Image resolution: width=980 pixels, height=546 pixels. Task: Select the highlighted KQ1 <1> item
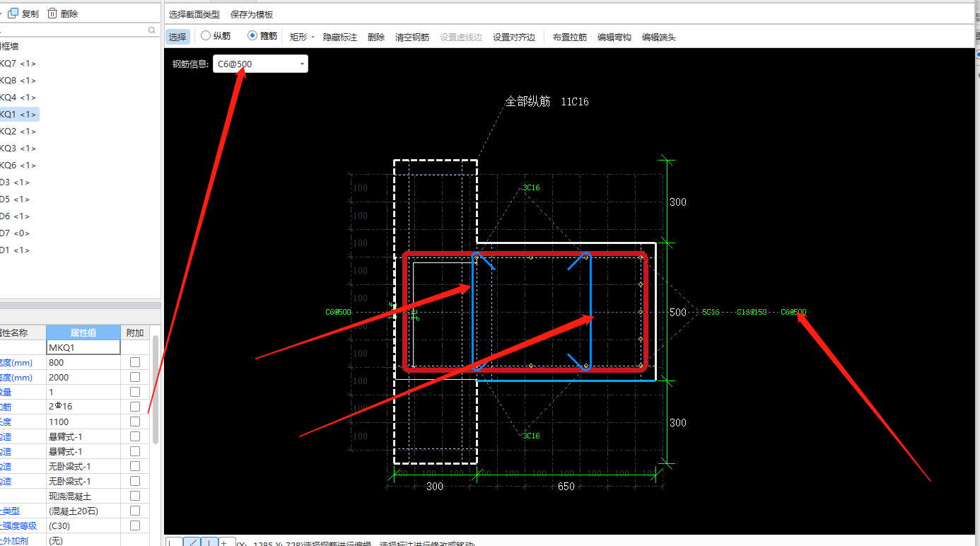click(18, 115)
